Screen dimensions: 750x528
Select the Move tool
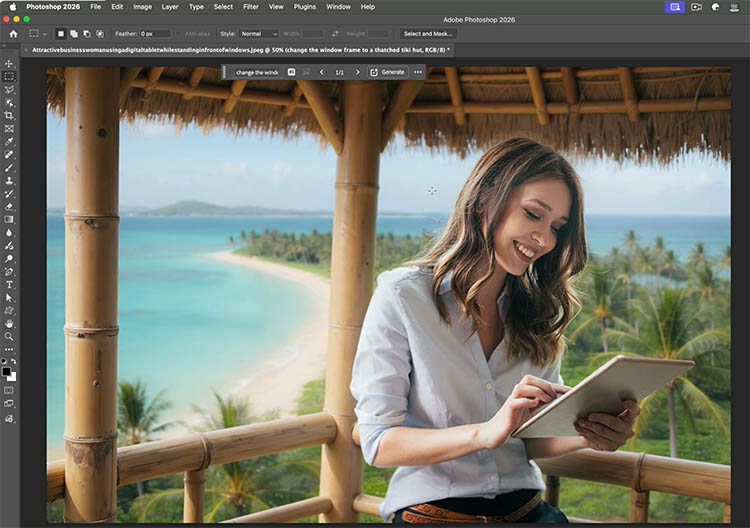pos(9,63)
